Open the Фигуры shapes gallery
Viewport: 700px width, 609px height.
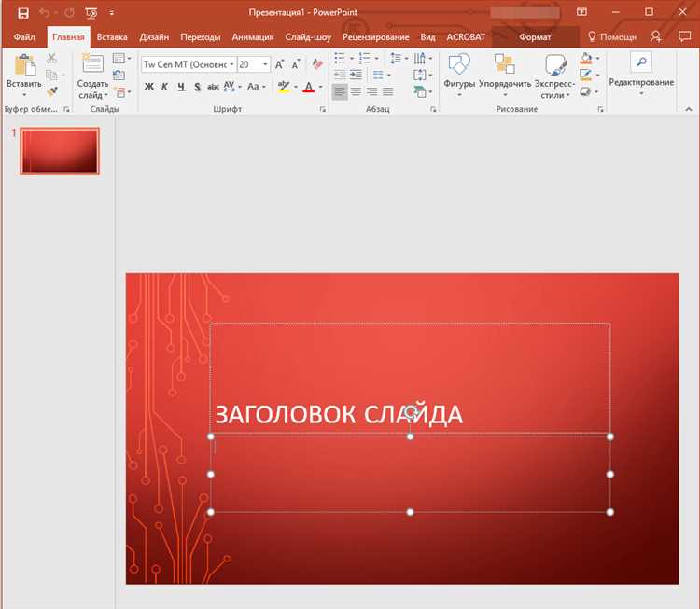[x=459, y=75]
